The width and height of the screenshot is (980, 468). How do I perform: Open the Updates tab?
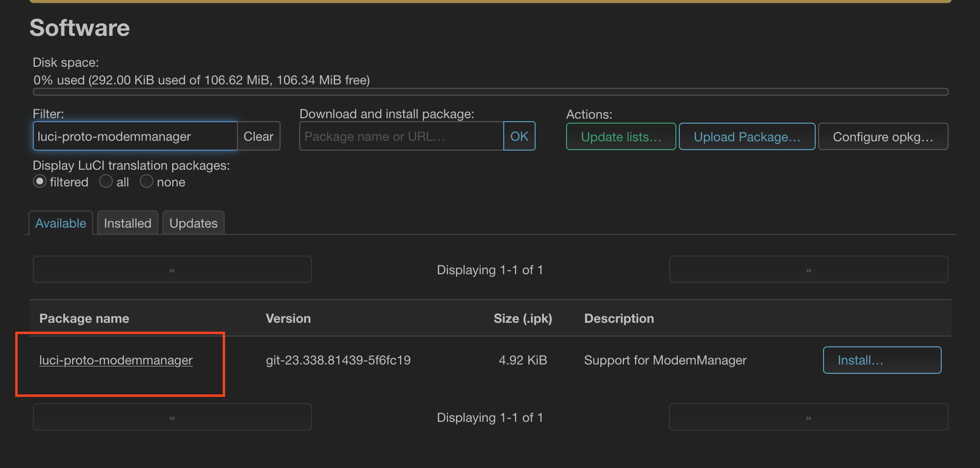pos(193,223)
